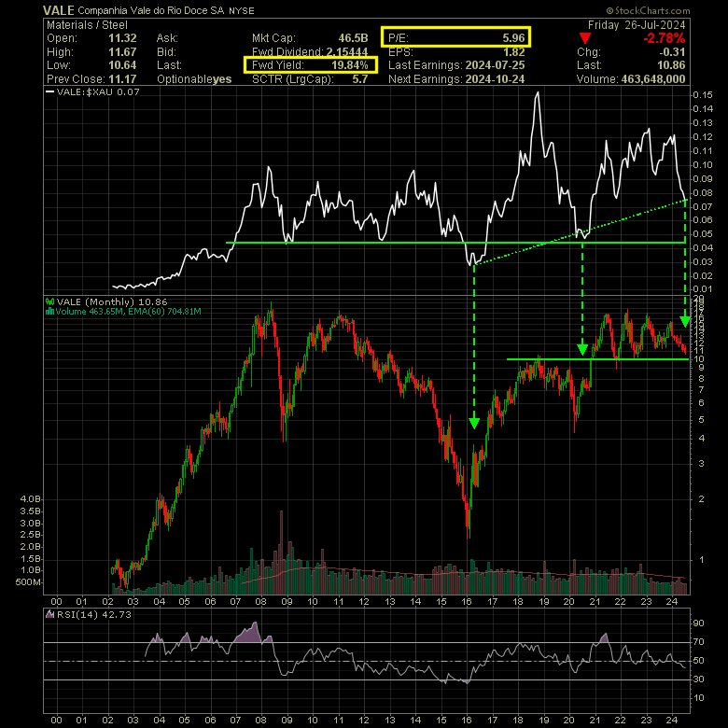Click the 30 label on RSI axis
Screen dimensions: 728x728
(698, 679)
